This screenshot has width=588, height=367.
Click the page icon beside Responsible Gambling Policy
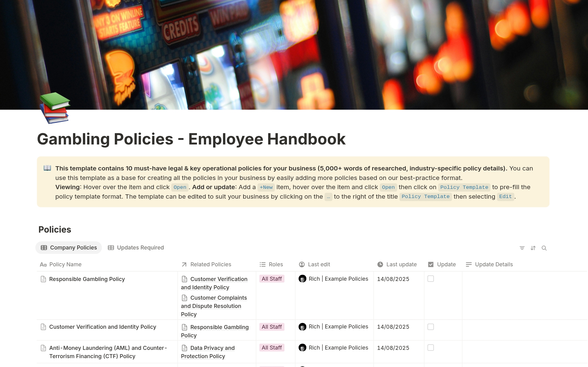(43, 279)
